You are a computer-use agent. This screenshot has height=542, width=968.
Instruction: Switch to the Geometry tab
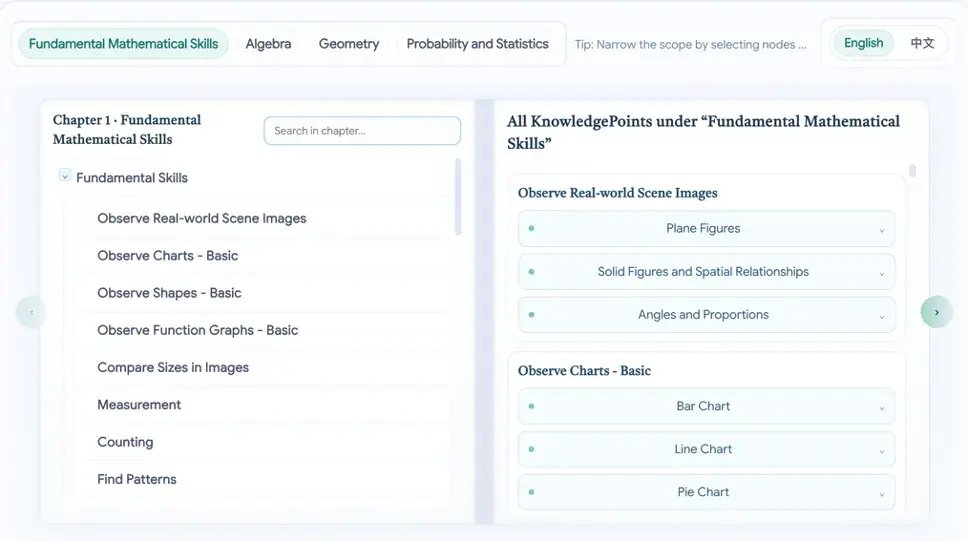[349, 44]
